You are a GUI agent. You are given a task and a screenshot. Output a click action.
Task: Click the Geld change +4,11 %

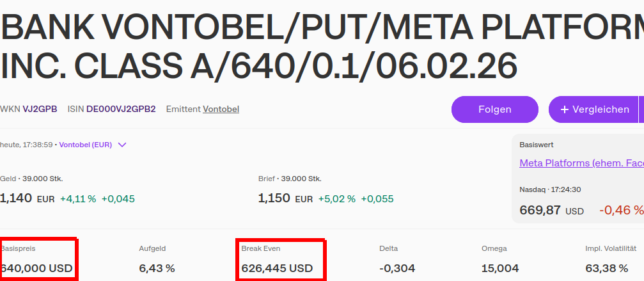(78, 199)
